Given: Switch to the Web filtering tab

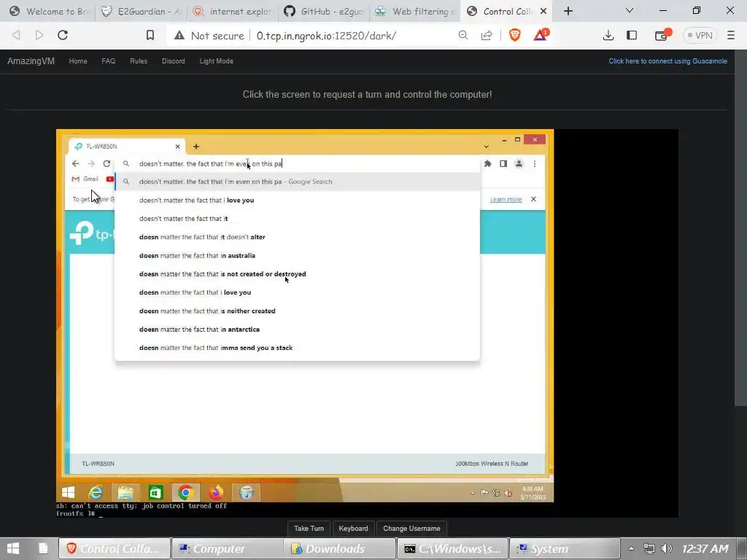Looking at the screenshot, I should (x=415, y=11).
